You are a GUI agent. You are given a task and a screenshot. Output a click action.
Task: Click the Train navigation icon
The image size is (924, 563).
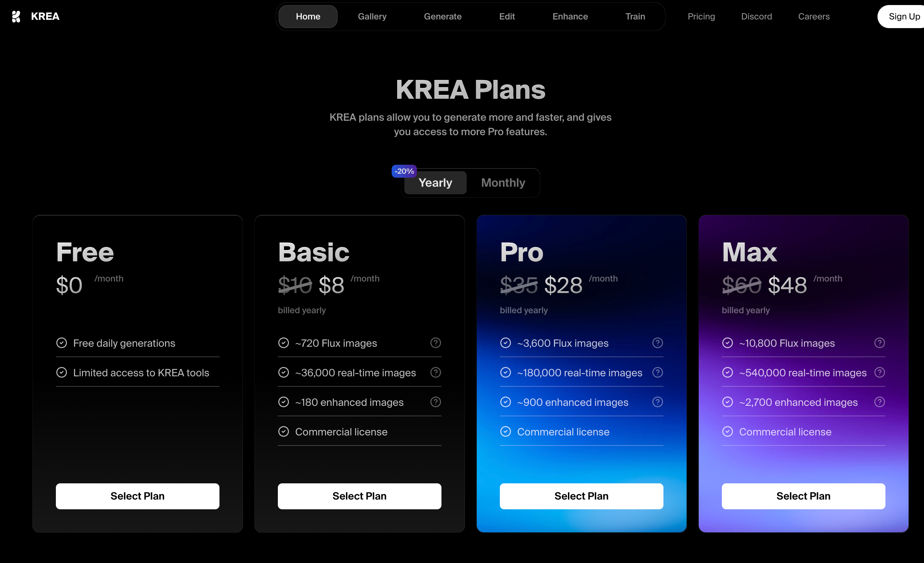(636, 17)
